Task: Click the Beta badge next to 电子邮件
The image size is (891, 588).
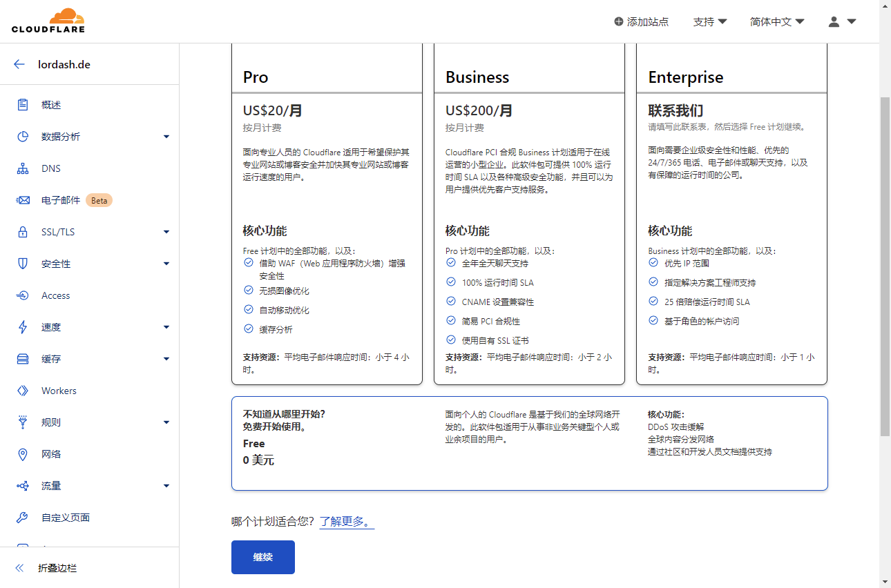Action: (x=99, y=200)
